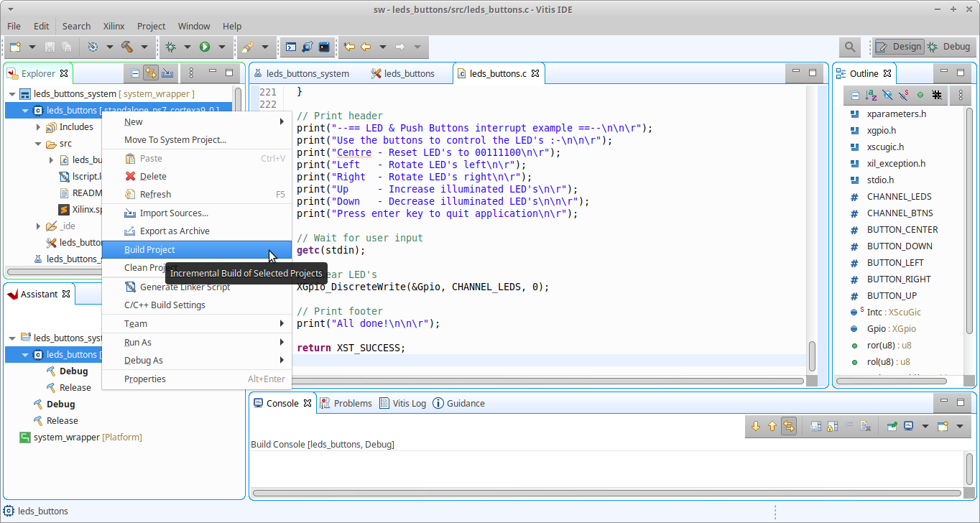Open the dropdown arrow next to Run button
The height and width of the screenshot is (523, 980).
coord(221,47)
